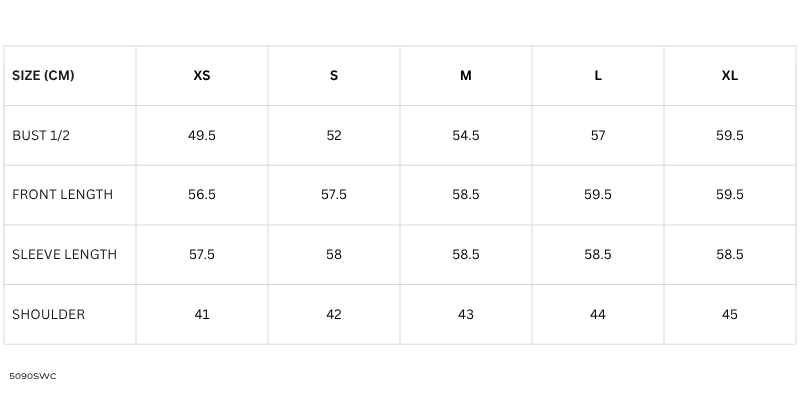The width and height of the screenshot is (800, 400).
Task: Click shoulder value 41 for XS
Action: coord(202,314)
